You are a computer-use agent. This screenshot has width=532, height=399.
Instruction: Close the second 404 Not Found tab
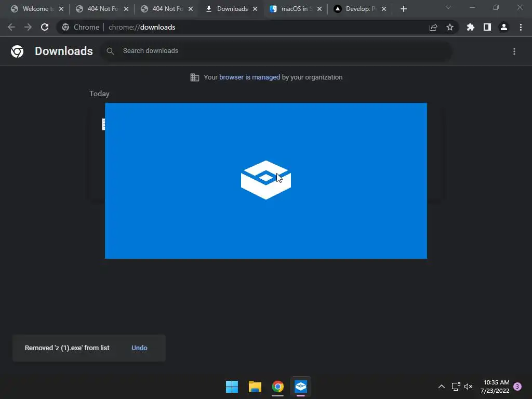click(191, 9)
